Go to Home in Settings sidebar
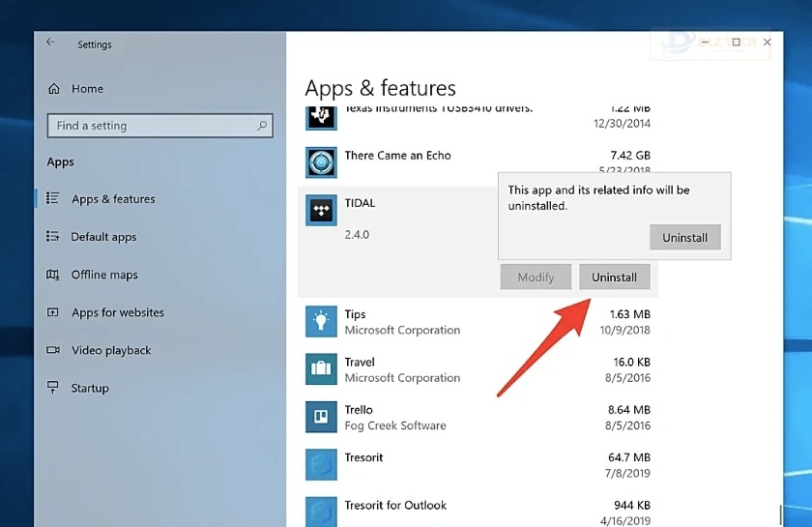The height and width of the screenshot is (527, 812). pos(87,89)
